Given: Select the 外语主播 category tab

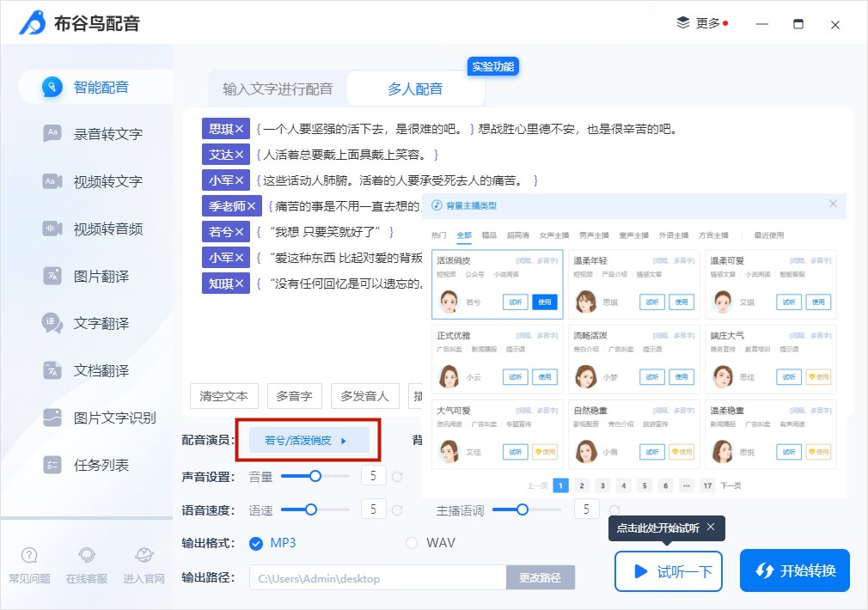Looking at the screenshot, I should (x=674, y=235).
